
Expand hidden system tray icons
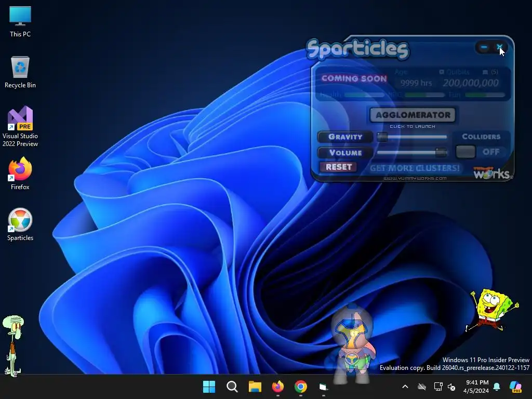(x=405, y=387)
